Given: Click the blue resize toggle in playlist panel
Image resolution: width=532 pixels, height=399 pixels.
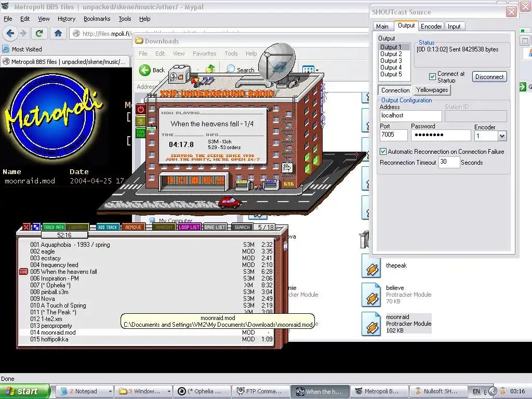Looking at the screenshot, I should point(36,227).
